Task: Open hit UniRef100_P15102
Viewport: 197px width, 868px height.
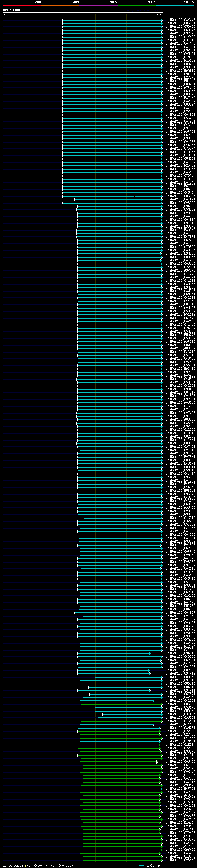Action: [x=180, y=61]
